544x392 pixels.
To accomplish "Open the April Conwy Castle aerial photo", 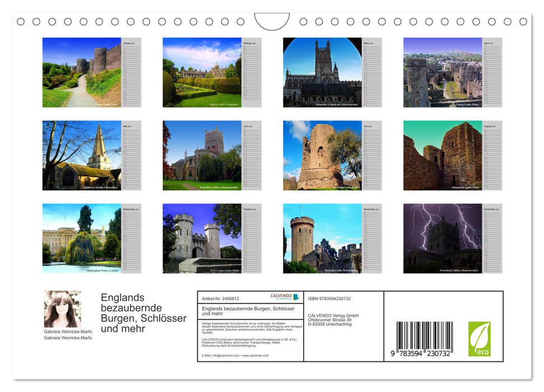I will point(443,72).
